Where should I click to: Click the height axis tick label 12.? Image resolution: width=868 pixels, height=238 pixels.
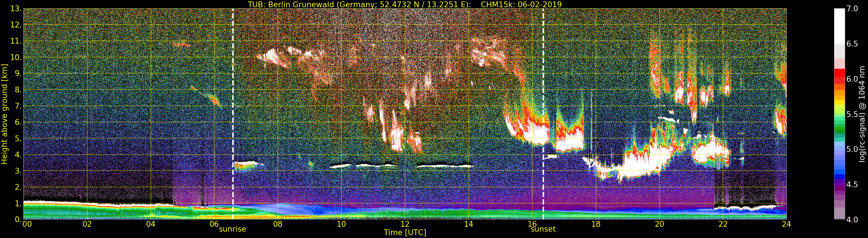click(16, 25)
